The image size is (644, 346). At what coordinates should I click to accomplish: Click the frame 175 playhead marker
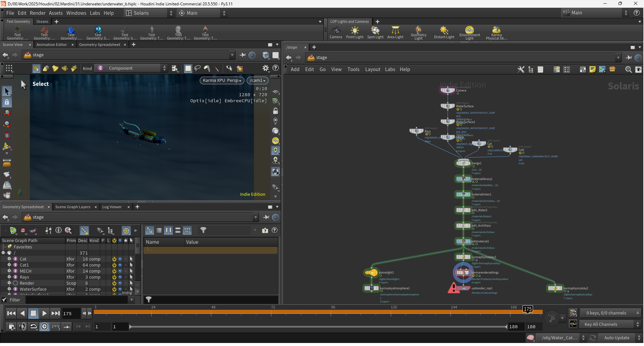(x=528, y=309)
